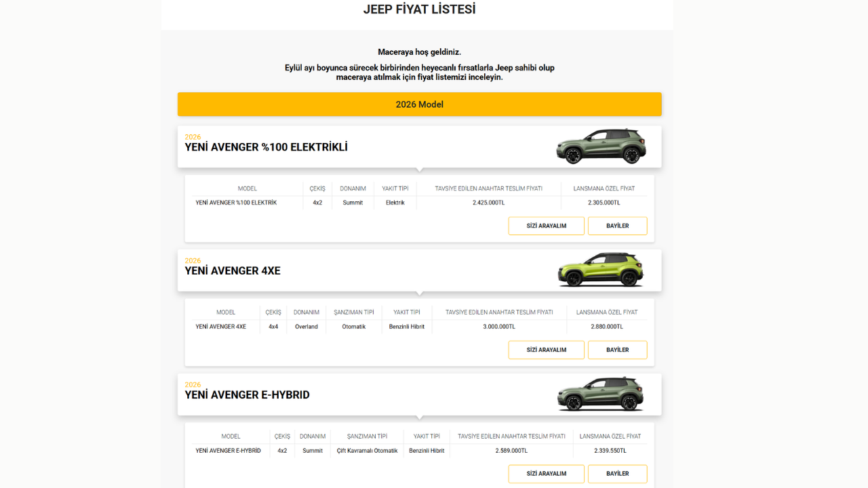Viewport: 868px width, 488px height.
Task: Select the YENİ AVENGER E-HYBRID heading
Action: point(247,395)
